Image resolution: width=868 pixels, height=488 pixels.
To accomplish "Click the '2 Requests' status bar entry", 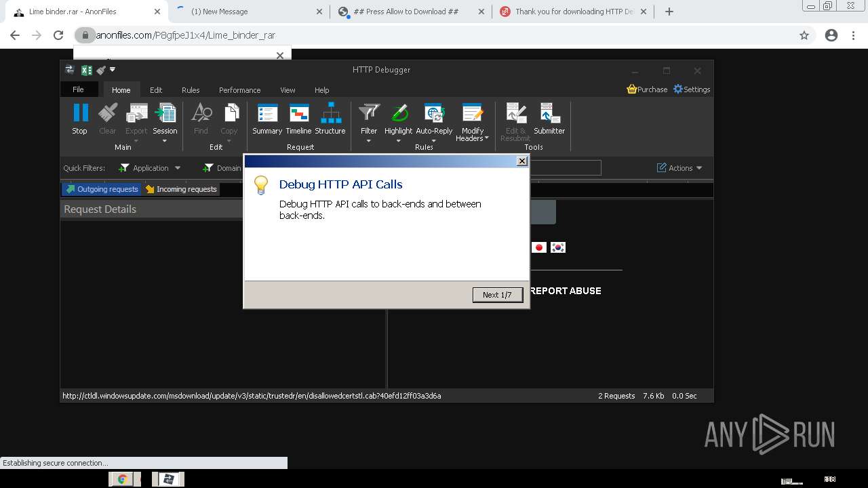I will point(616,396).
